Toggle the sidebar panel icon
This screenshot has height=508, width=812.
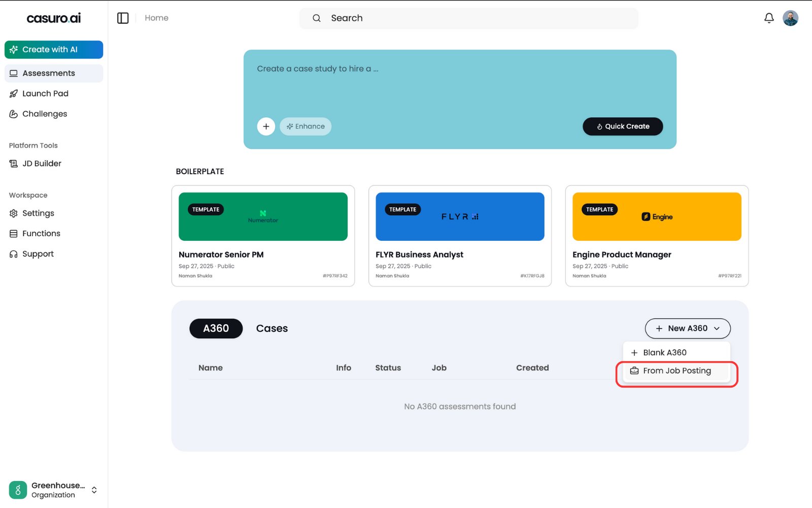(123, 18)
